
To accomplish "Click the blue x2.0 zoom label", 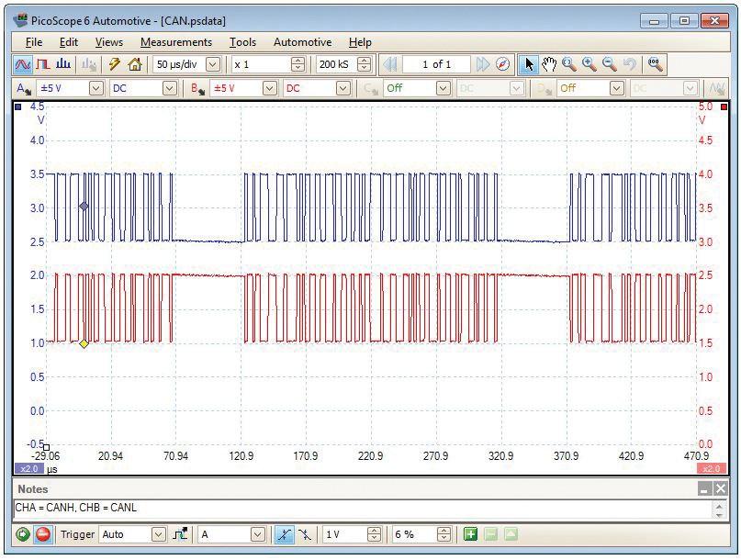I will pyautogui.click(x=28, y=469).
